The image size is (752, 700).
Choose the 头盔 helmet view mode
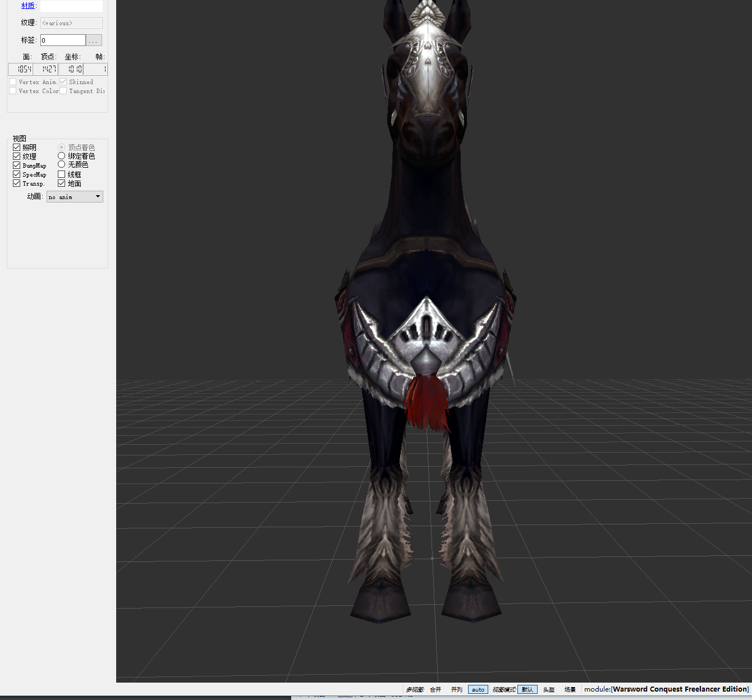point(549,689)
